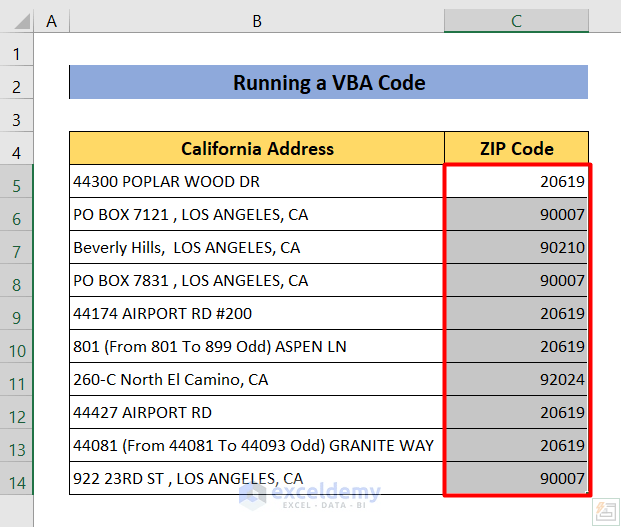The image size is (621, 527).
Task: Click ZIP code 20619 in row 13
Action: click(x=516, y=445)
